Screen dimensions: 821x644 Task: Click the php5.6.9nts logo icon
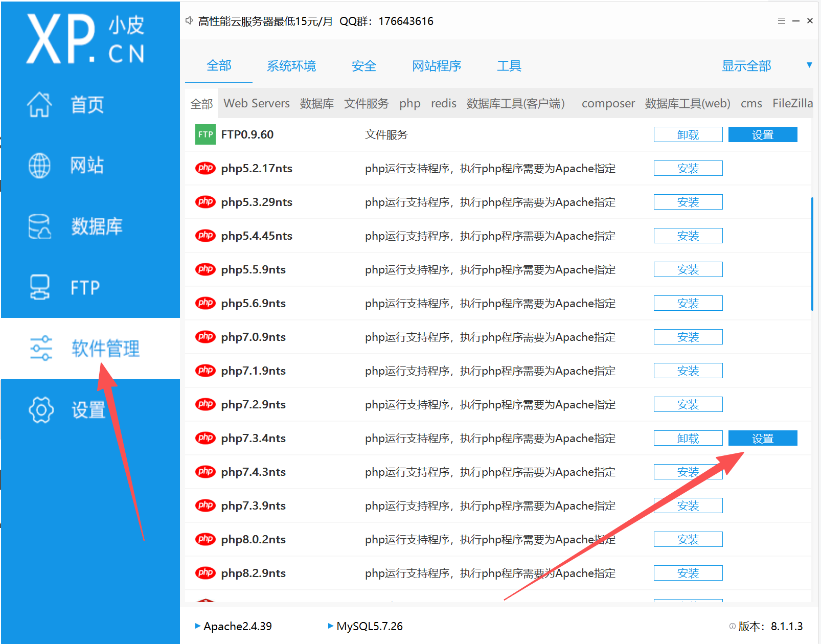(x=206, y=303)
